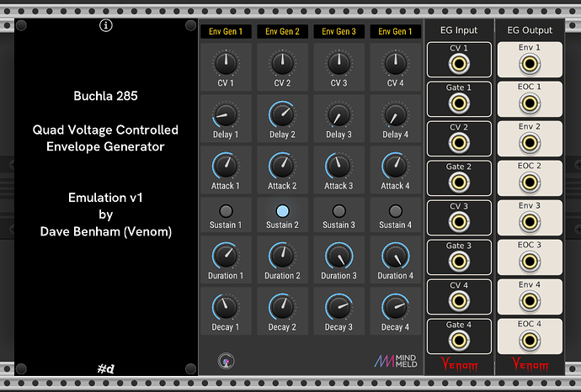Click the Delay 4 knob
The image size is (581, 392).
(x=396, y=114)
